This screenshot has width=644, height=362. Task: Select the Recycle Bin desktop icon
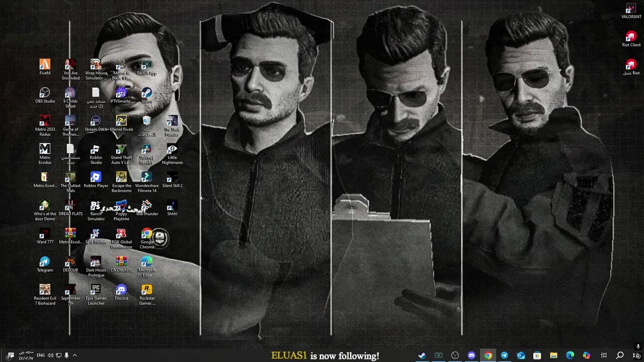[x=146, y=126]
